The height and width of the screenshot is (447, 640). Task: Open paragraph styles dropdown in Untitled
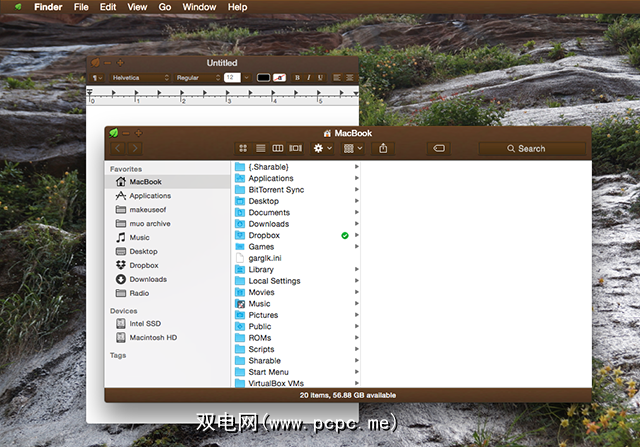point(97,78)
